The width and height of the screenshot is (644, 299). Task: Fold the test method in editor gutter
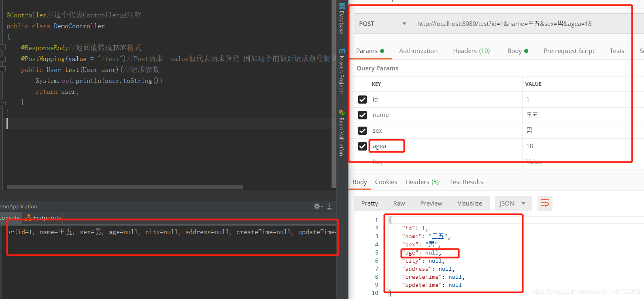[x=2, y=70]
